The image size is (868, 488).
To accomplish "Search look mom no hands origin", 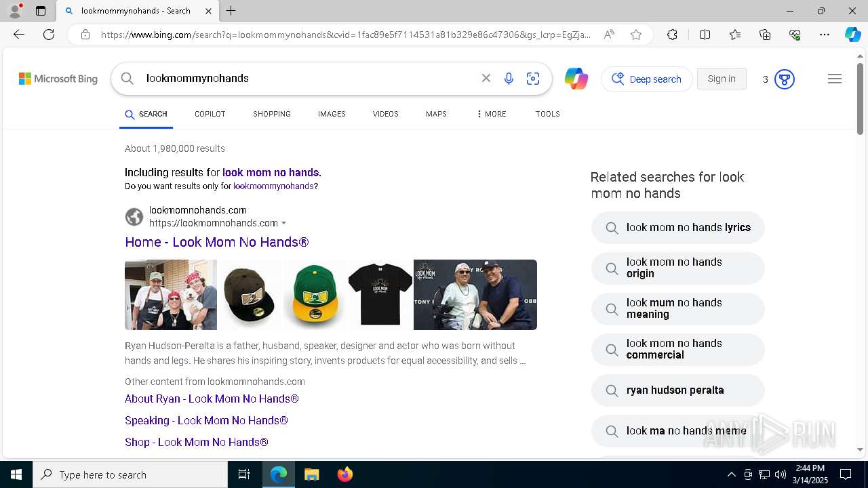I will 678,268.
